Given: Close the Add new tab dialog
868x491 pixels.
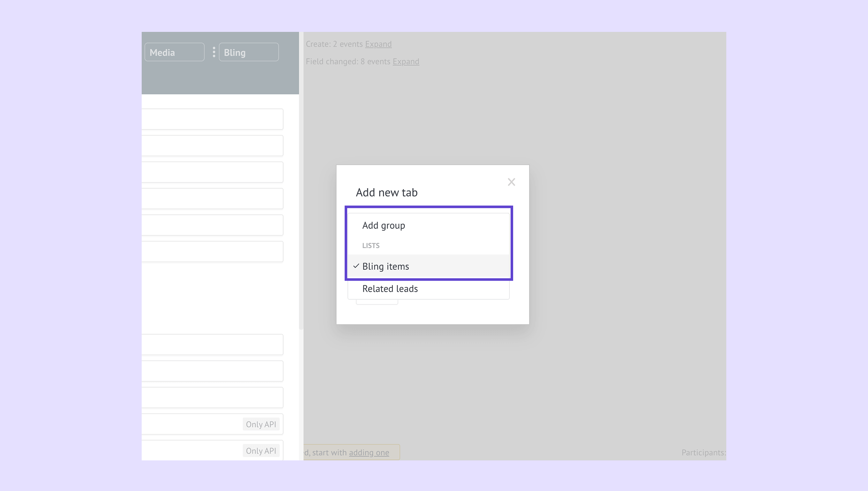Looking at the screenshot, I should (511, 182).
